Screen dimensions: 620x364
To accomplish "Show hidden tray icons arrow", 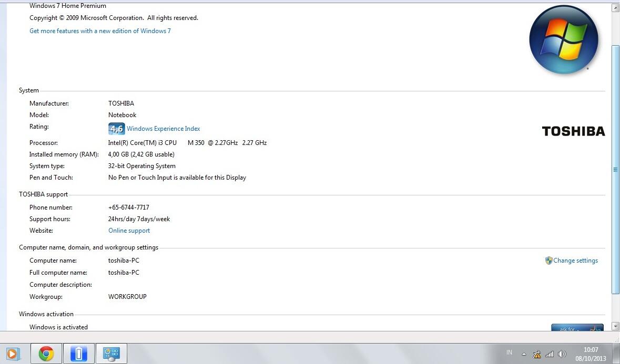I will pyautogui.click(x=524, y=354).
